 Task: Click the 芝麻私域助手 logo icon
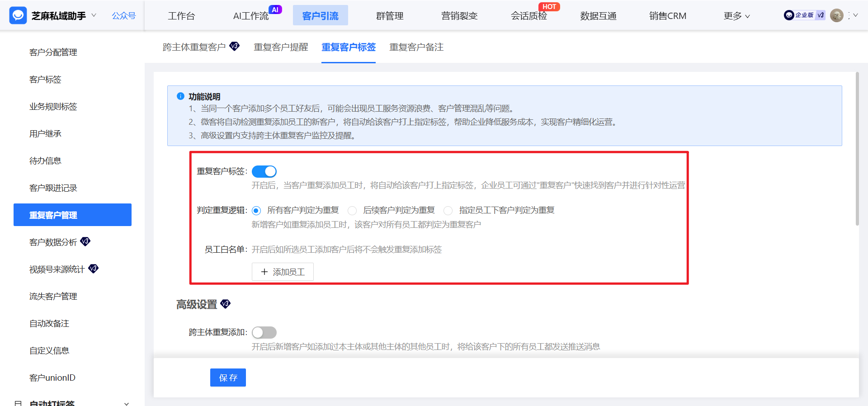tap(18, 15)
